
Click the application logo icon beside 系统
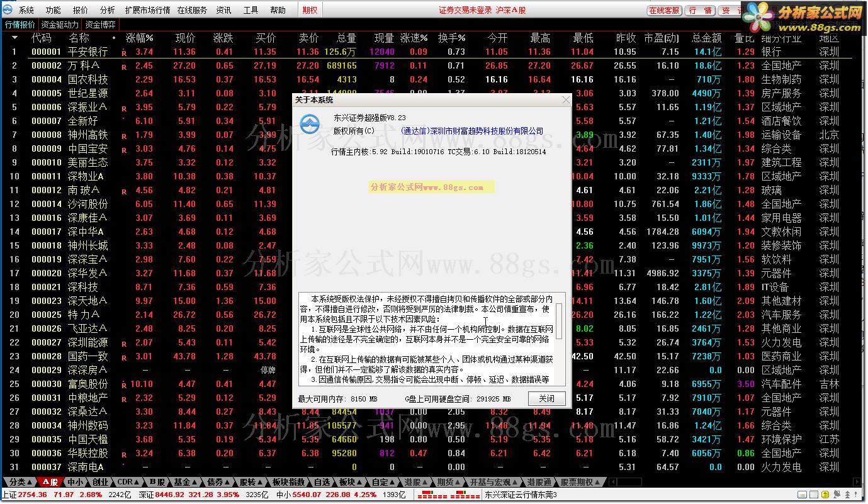(8, 10)
